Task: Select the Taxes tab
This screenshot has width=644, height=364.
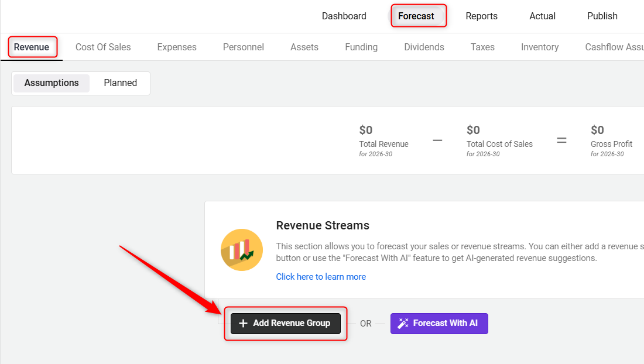Action: click(482, 47)
